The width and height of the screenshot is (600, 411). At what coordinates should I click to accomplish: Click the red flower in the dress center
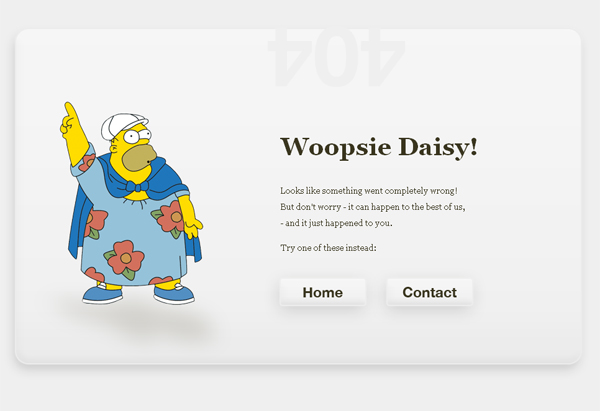pos(124,259)
